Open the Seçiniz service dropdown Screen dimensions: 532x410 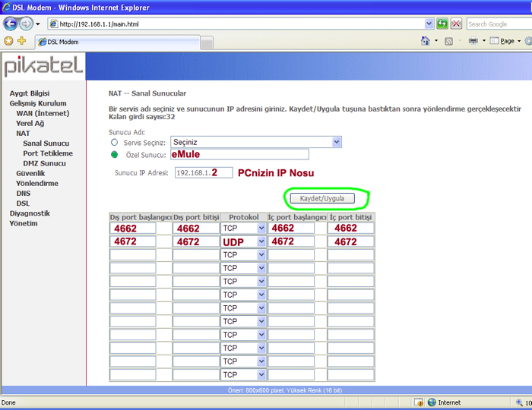tap(256, 142)
